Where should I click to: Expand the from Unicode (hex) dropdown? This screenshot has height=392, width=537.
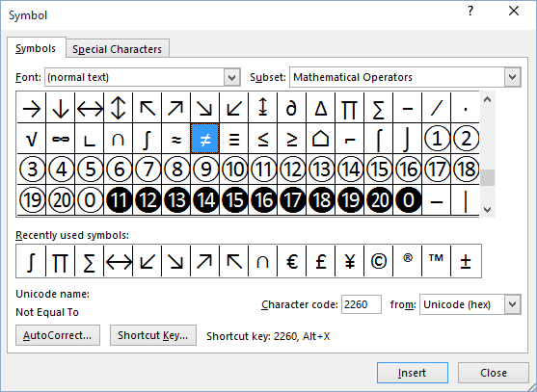pyautogui.click(x=512, y=304)
